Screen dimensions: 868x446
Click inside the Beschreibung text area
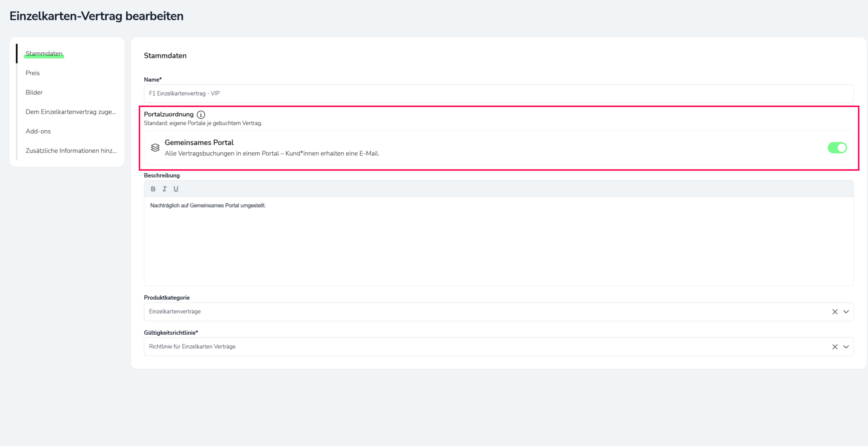pos(499,242)
